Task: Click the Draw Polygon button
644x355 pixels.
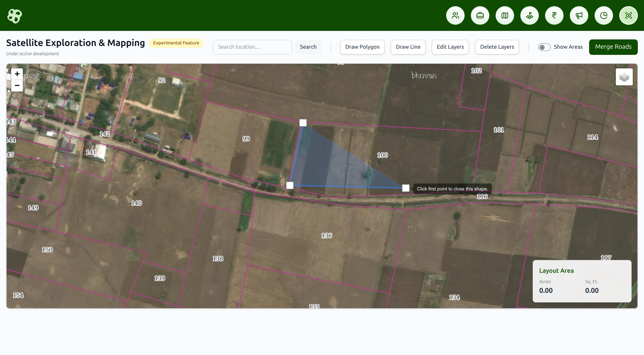Action: (x=362, y=47)
